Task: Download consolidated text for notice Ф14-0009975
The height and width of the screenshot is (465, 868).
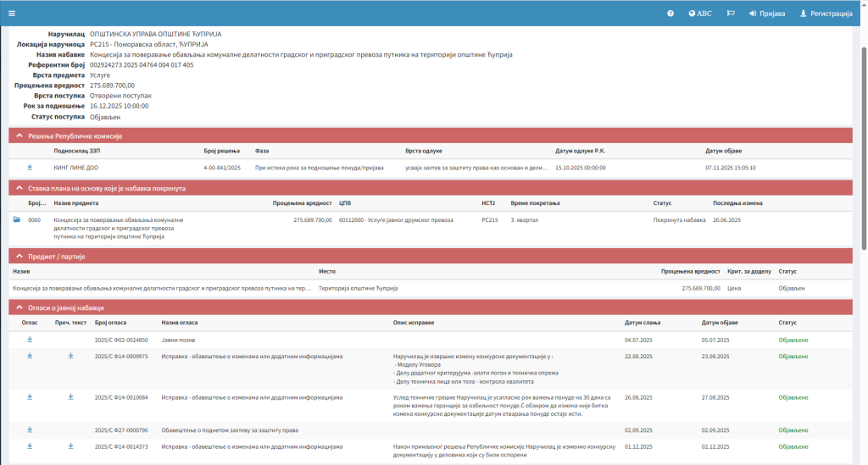Action: point(71,357)
